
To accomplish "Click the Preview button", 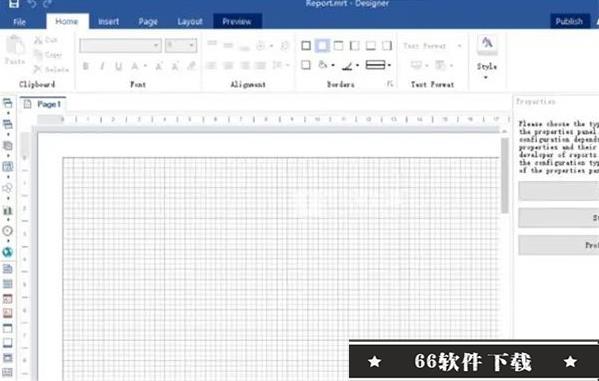I will point(237,21).
